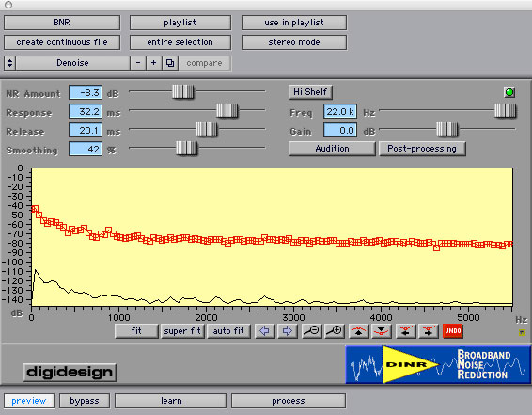This screenshot has height=415, width=532.
Task: Move the contour line up
Action: click(x=359, y=331)
